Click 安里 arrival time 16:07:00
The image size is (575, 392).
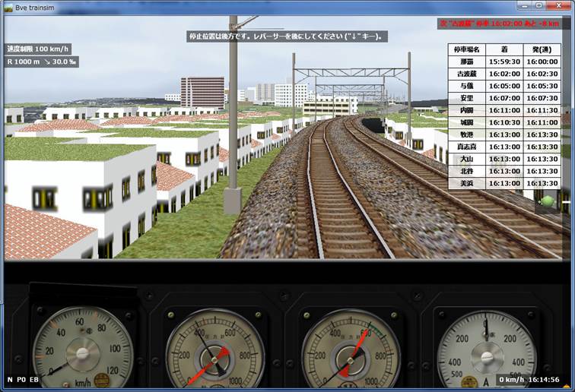[x=504, y=98]
